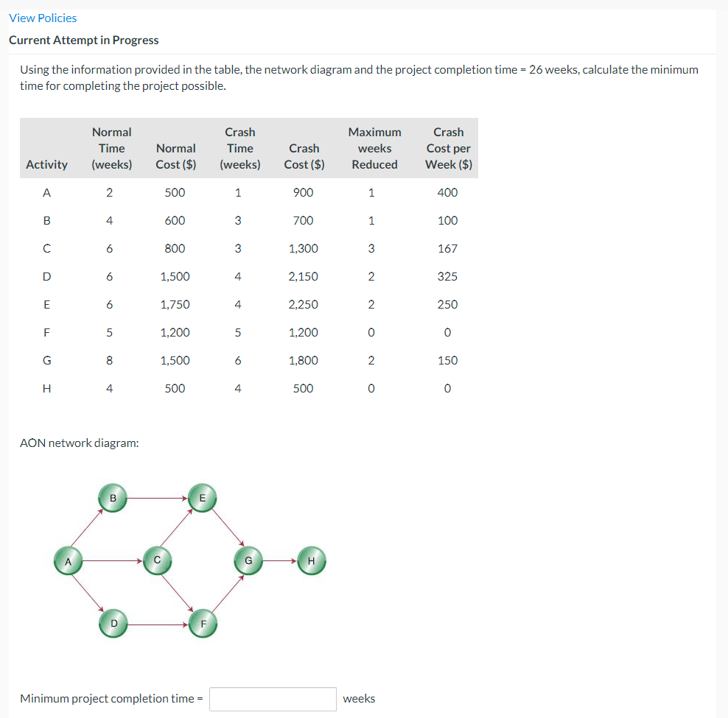Select the arrow between G and H
The width and height of the screenshot is (728, 718).
pos(278,560)
